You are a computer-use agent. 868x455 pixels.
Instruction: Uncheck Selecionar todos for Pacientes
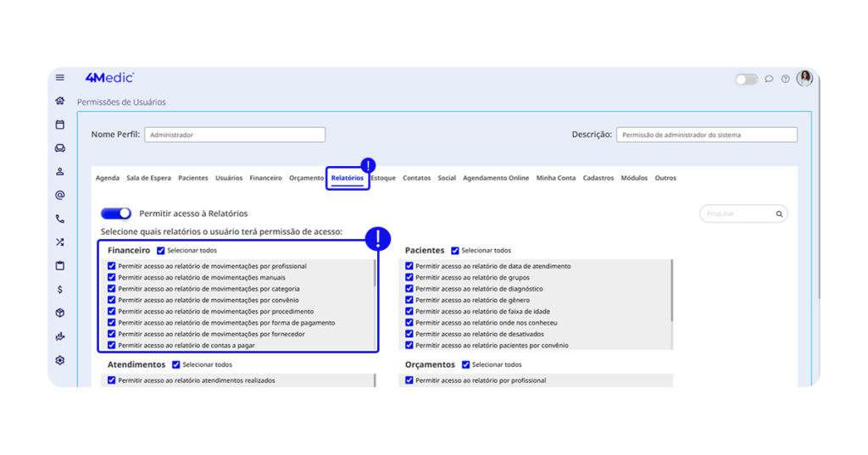(455, 251)
